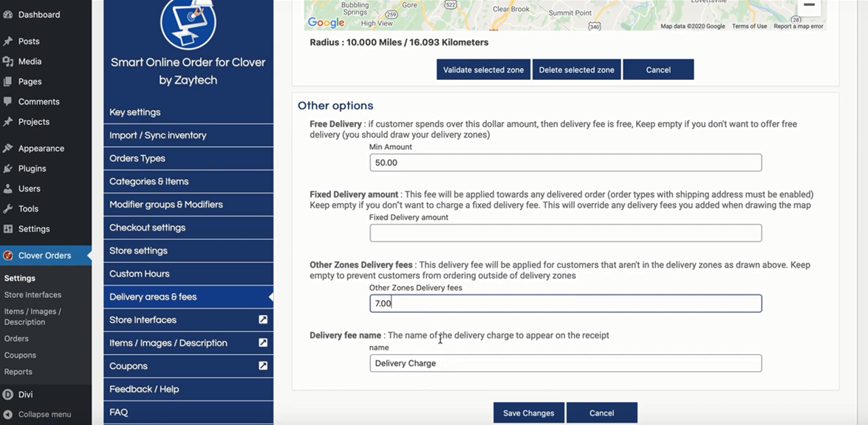Select Delivery areas & fees
Viewport: 868px width, 425px height.
(188, 297)
